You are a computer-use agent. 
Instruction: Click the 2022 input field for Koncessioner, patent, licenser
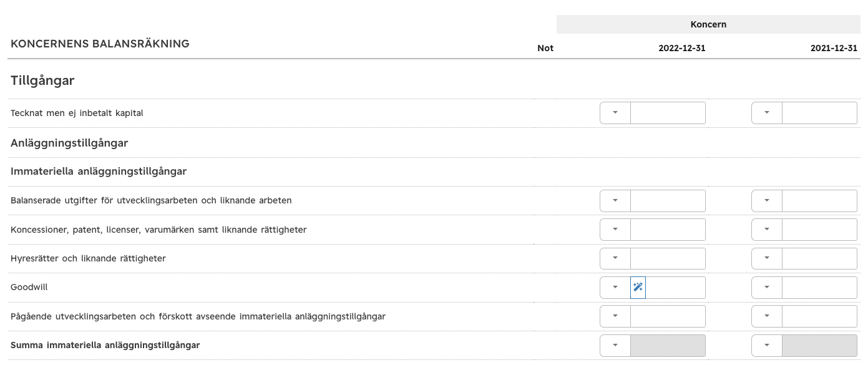pyautogui.click(x=668, y=230)
